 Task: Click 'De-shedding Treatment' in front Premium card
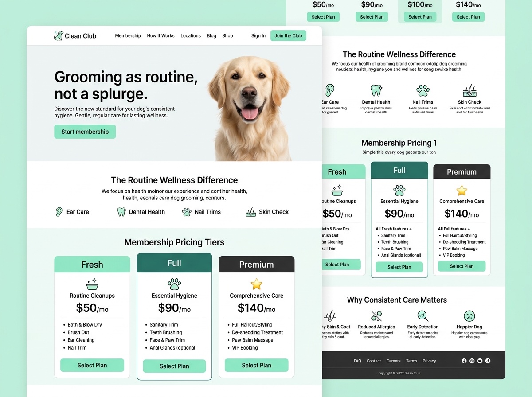[x=258, y=332]
